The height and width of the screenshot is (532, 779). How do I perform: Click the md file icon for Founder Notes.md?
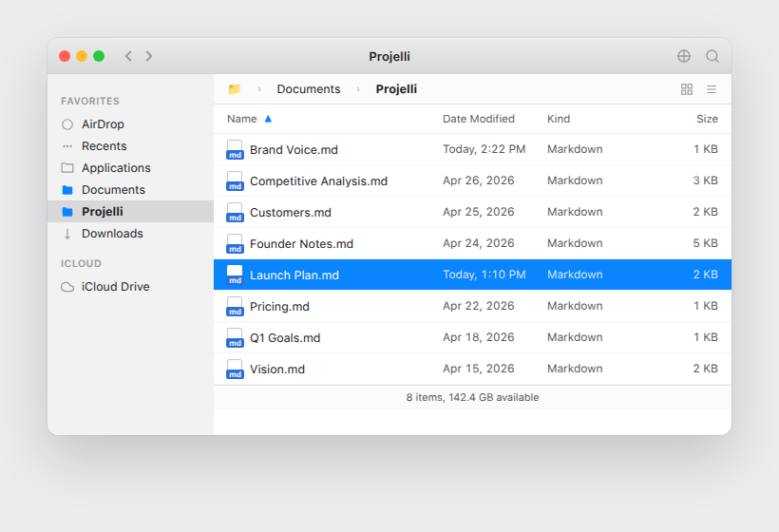click(235, 243)
